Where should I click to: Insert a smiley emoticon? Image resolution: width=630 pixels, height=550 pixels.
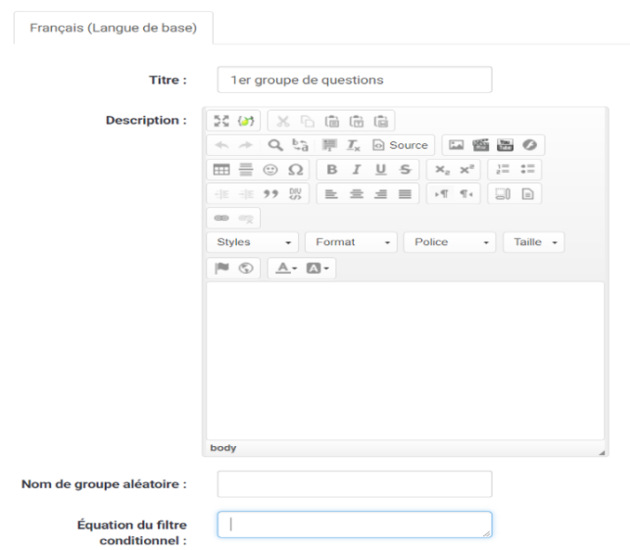pyautogui.click(x=270, y=170)
